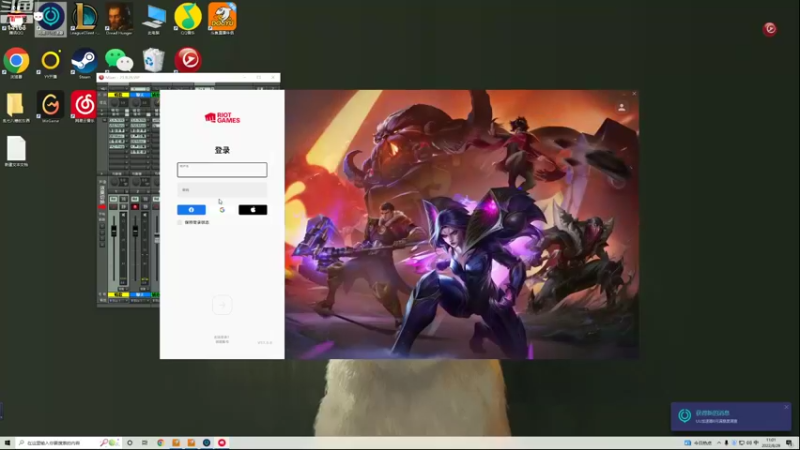Click the can't sign in link

click(x=222, y=337)
